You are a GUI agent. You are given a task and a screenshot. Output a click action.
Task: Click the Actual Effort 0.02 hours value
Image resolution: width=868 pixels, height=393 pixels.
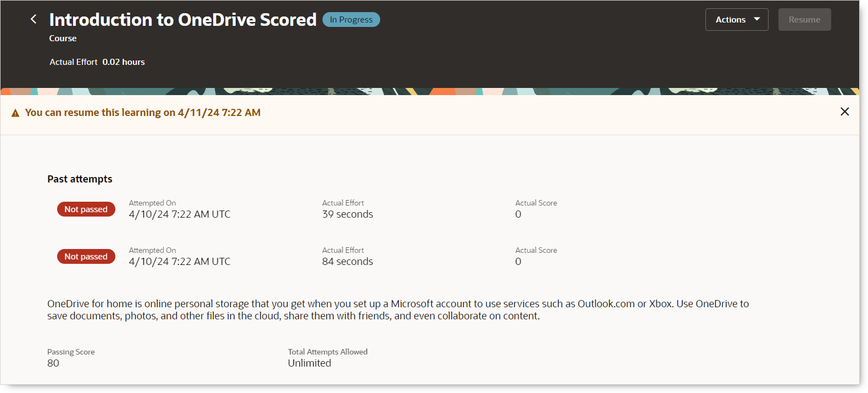pos(124,62)
